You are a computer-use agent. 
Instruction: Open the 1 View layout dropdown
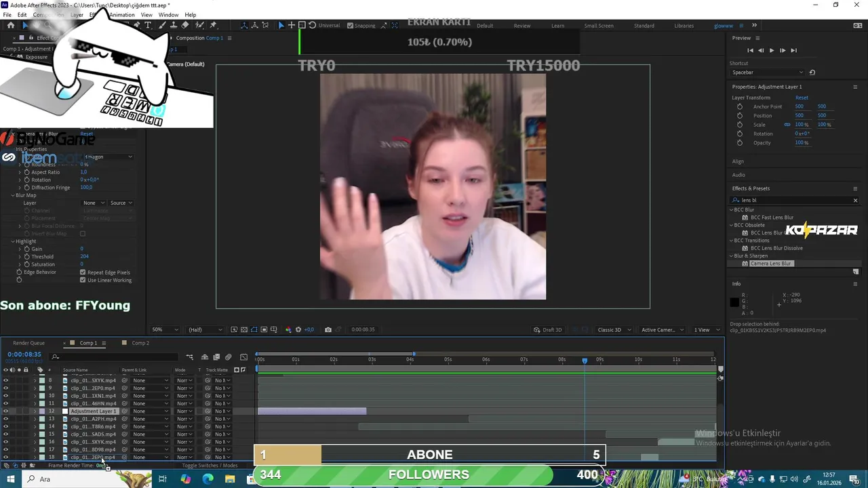coord(706,330)
